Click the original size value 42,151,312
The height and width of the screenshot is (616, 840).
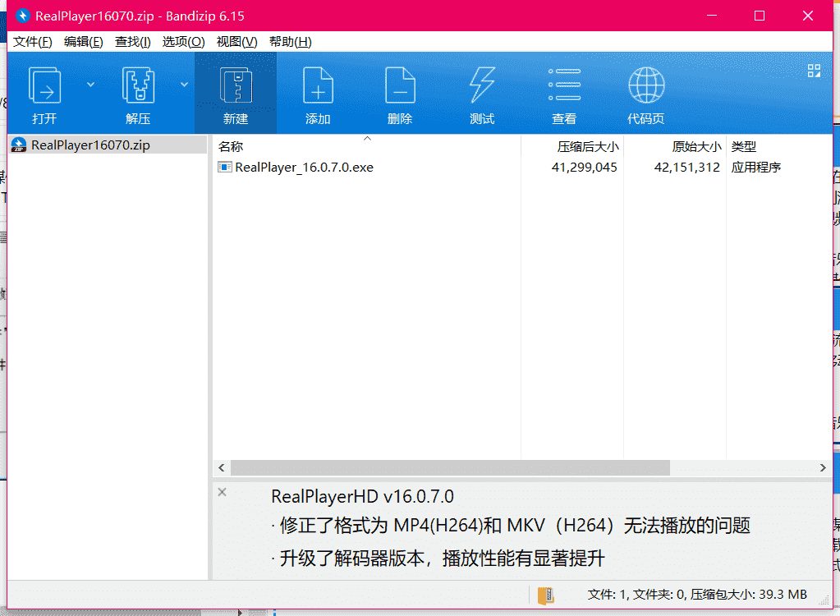click(x=686, y=167)
